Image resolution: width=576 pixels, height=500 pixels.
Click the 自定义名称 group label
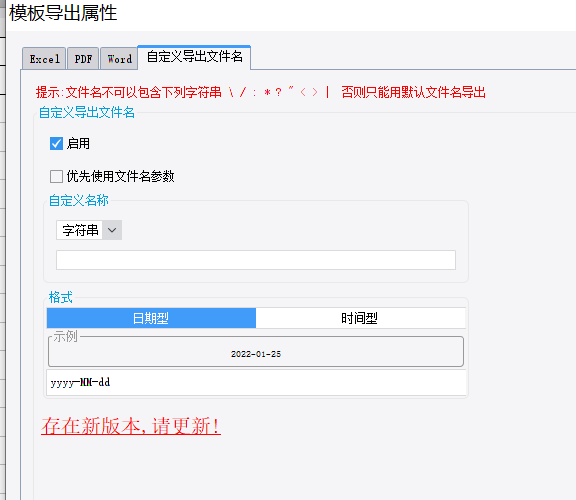pos(79,201)
